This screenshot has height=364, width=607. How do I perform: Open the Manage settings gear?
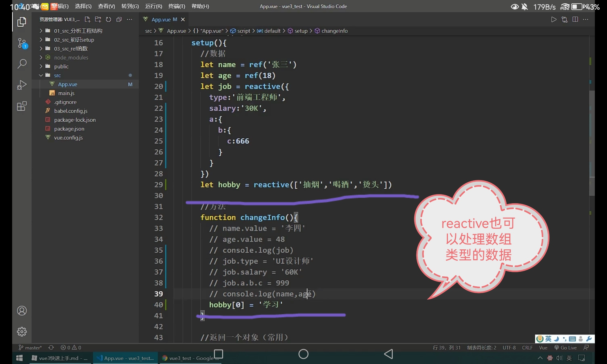click(22, 331)
